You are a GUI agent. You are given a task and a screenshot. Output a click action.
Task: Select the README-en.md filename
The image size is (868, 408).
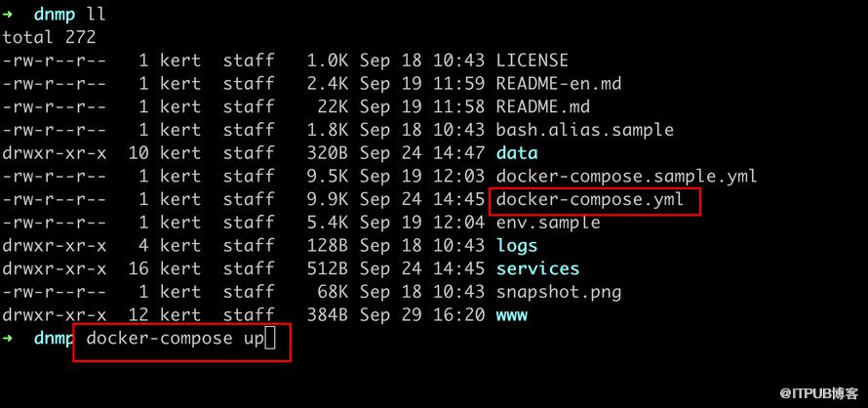click(x=559, y=84)
